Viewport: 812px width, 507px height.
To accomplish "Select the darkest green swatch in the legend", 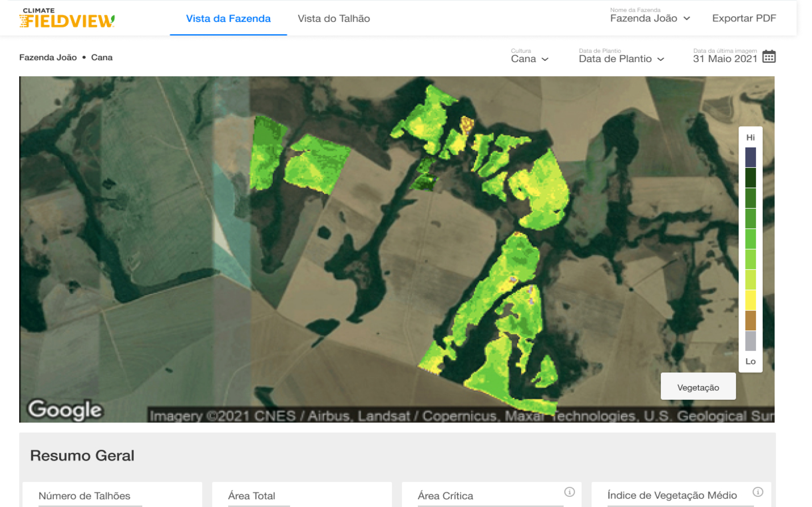I will (x=750, y=178).
